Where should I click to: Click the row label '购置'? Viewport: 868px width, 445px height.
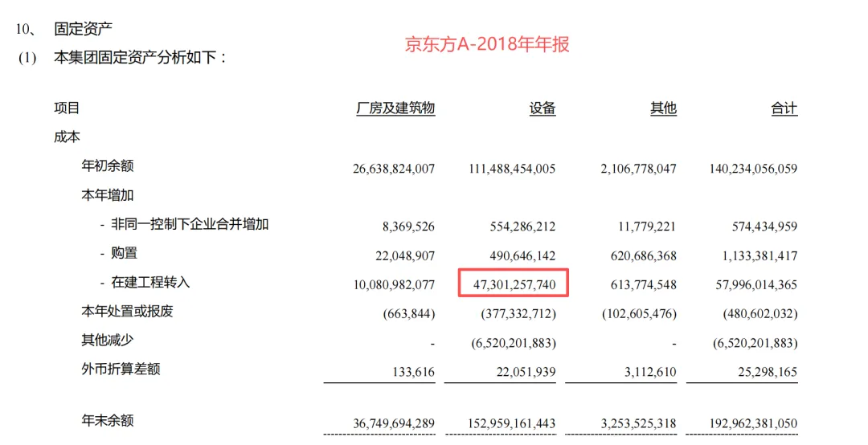[x=124, y=253]
